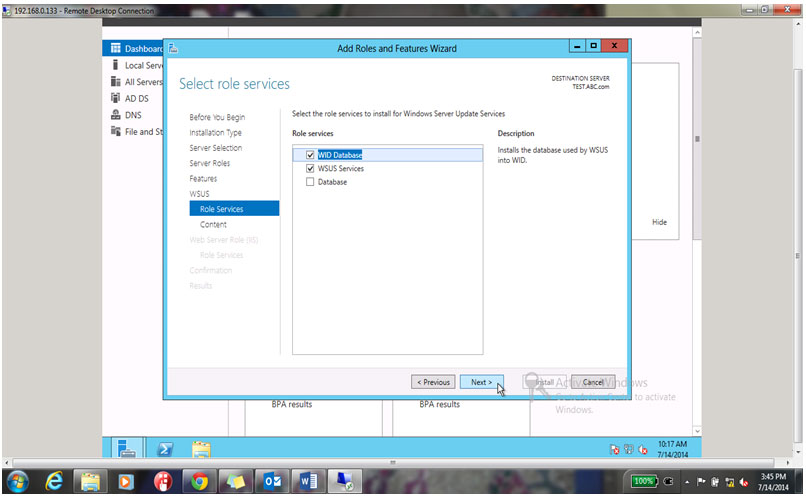Open Microsoft Word from host taskbar

308,482
